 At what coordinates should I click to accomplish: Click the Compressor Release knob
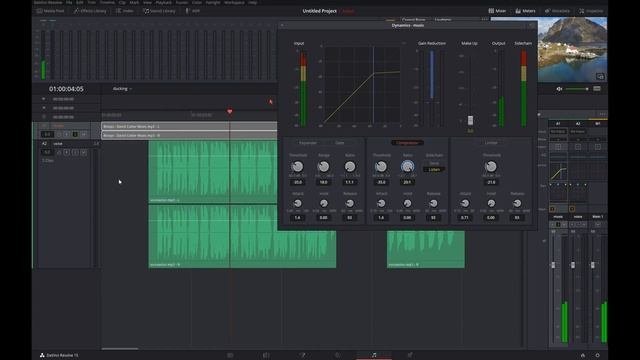click(433, 203)
